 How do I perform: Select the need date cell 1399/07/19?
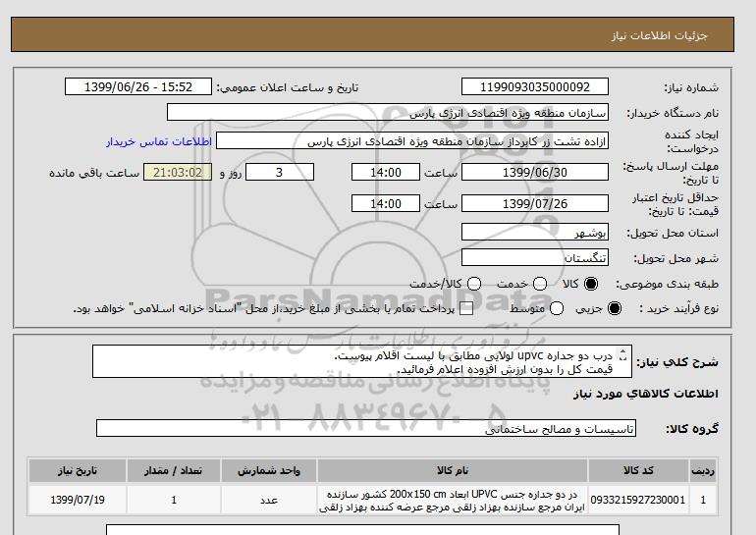click(78, 500)
